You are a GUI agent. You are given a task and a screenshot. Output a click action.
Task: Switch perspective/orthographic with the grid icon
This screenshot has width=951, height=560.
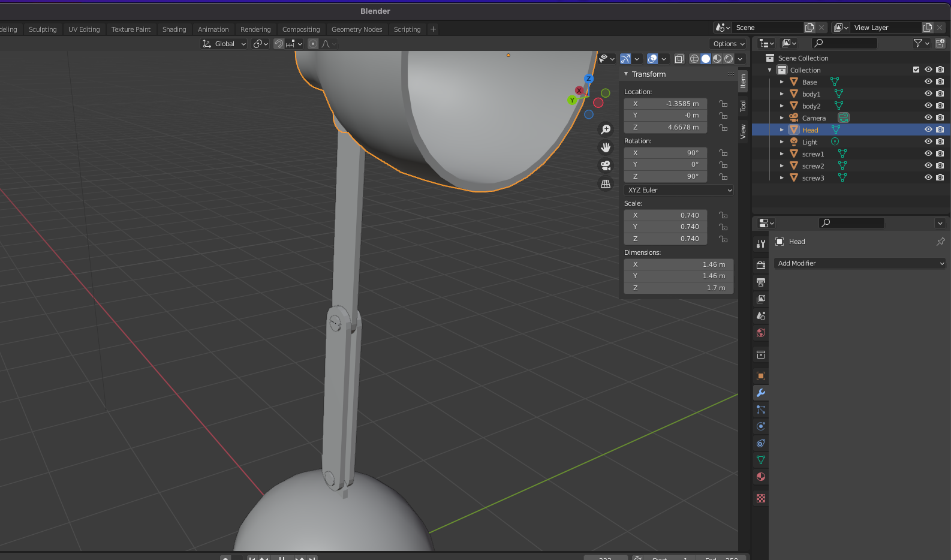click(x=606, y=183)
